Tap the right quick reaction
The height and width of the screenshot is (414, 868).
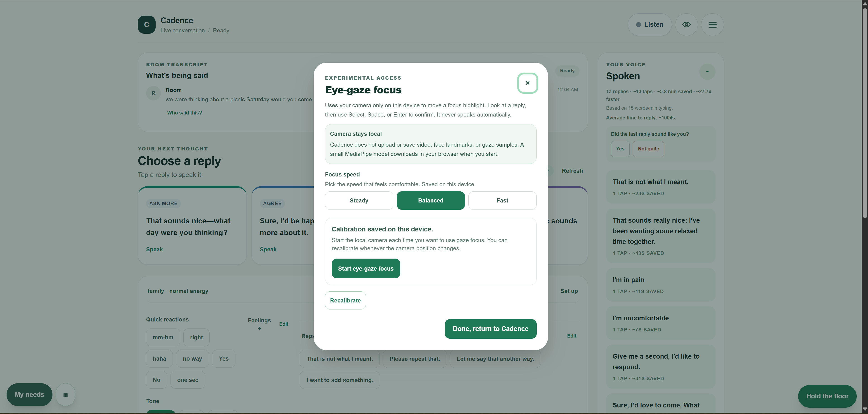197,338
